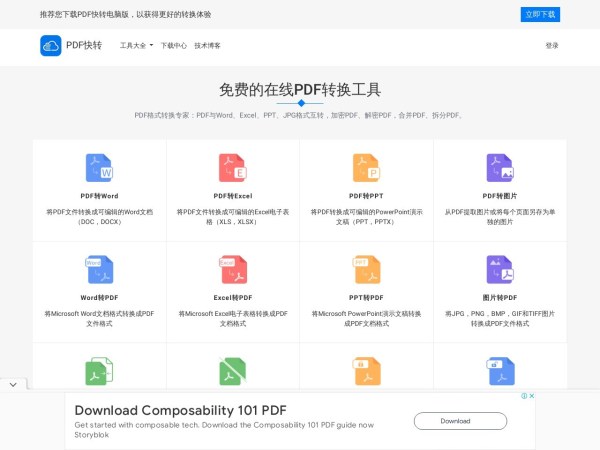This screenshot has width=600, height=450.
Task: Open the 下载中心 menu item
Action: [x=173, y=45]
